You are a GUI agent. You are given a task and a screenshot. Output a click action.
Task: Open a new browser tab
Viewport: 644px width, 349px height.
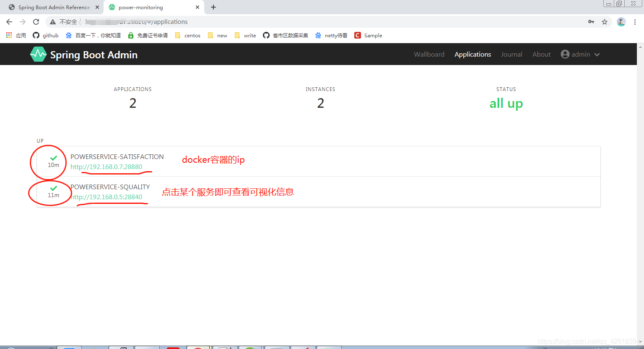coord(213,7)
